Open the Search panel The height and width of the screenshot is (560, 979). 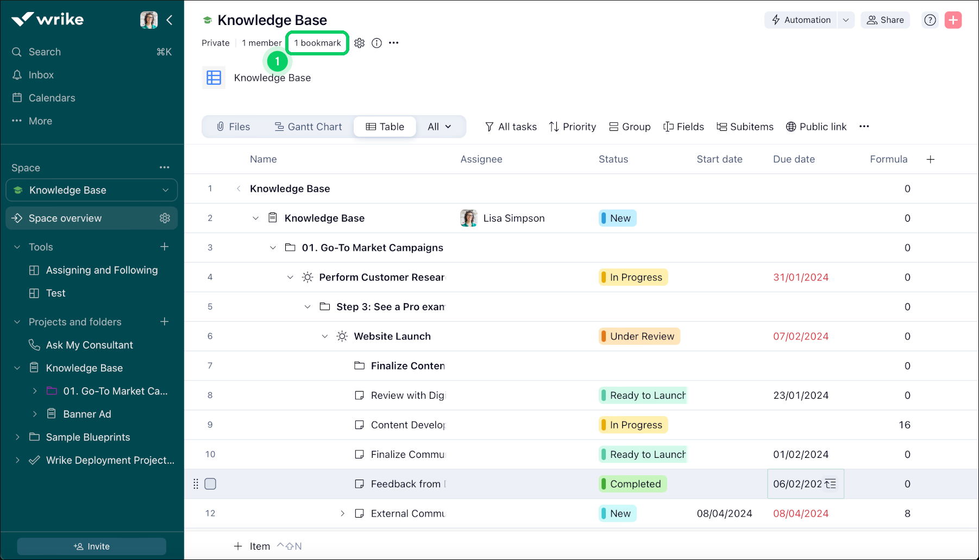pos(45,52)
